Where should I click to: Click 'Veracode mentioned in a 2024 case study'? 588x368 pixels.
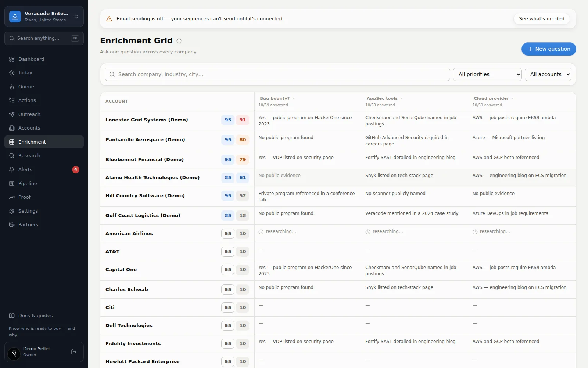[x=412, y=213]
